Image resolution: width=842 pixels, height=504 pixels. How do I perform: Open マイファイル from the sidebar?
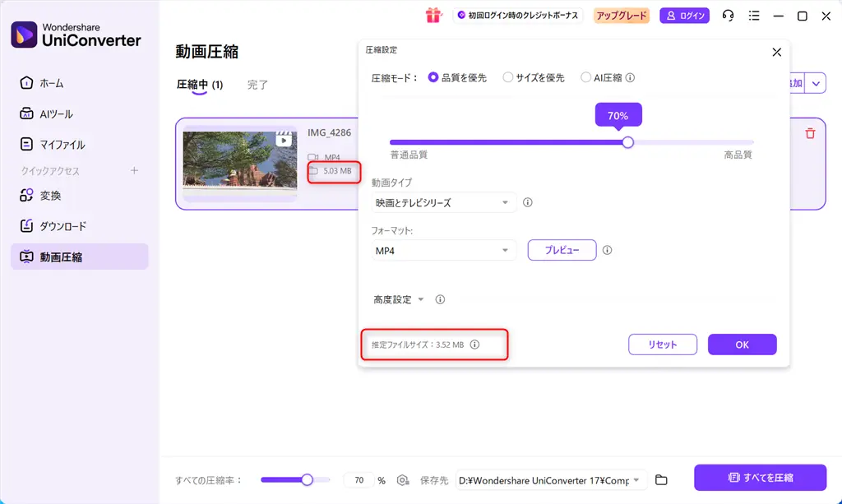[53, 144]
